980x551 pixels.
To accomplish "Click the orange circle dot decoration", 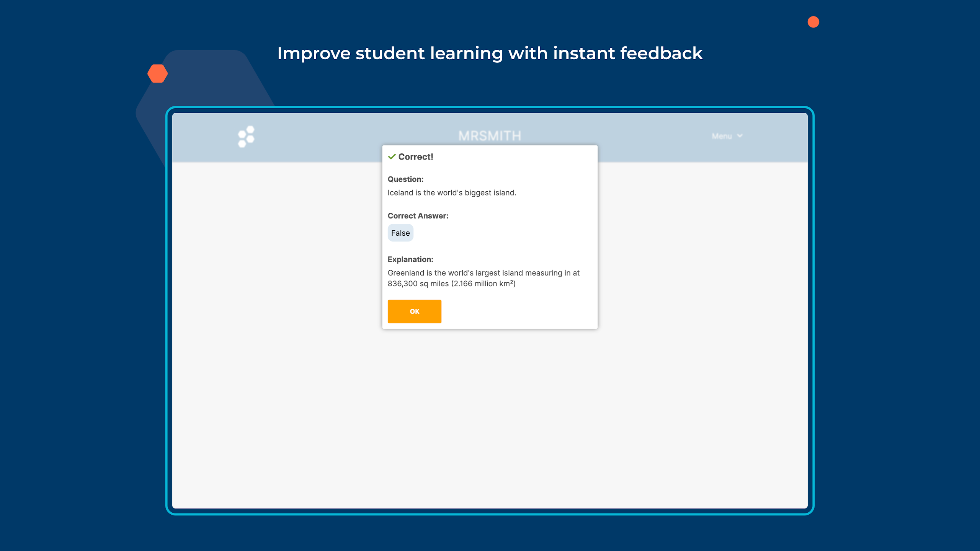I will [813, 22].
